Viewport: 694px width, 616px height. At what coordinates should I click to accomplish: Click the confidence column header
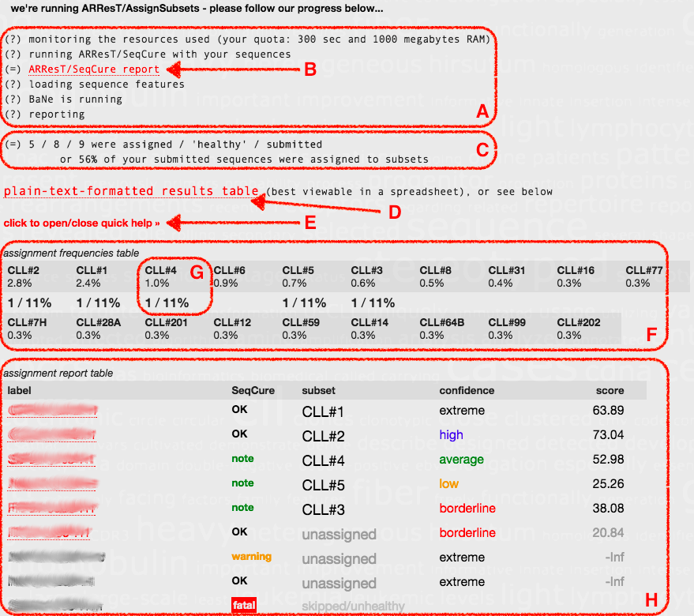[x=467, y=391]
